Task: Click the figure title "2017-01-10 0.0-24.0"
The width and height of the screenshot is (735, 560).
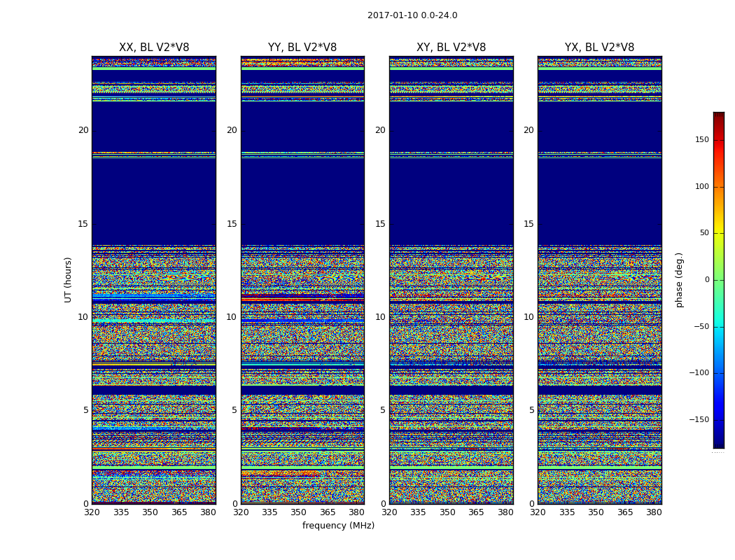Action: [412, 15]
